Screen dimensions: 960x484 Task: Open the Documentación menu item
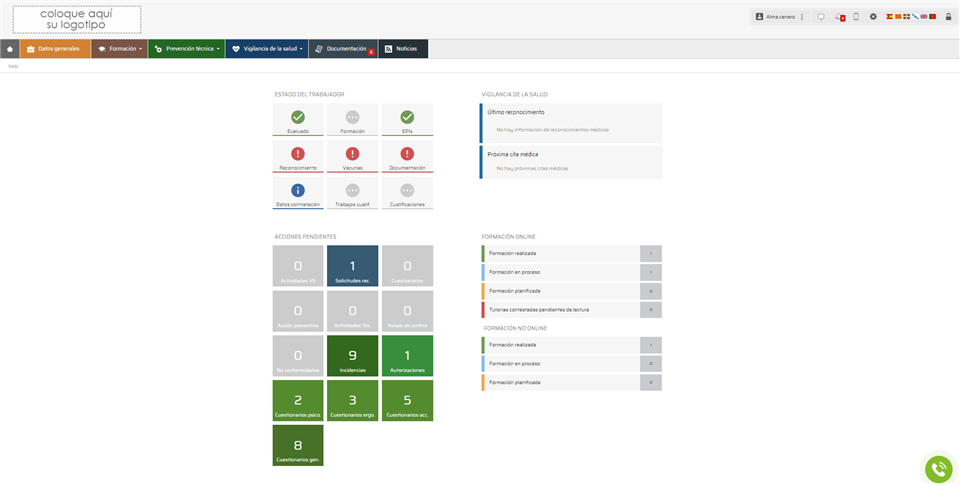342,49
